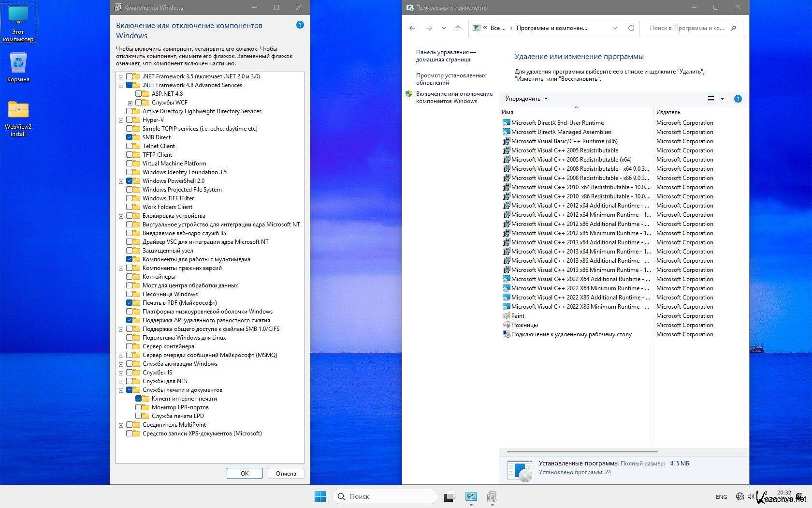
Task: Click the search field in Programs window
Action: pos(688,28)
